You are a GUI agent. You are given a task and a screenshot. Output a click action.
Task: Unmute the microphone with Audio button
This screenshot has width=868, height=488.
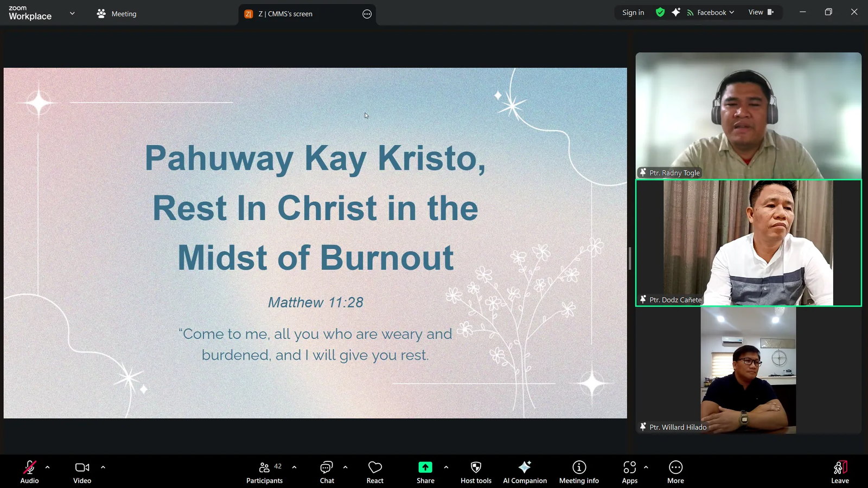tap(29, 472)
